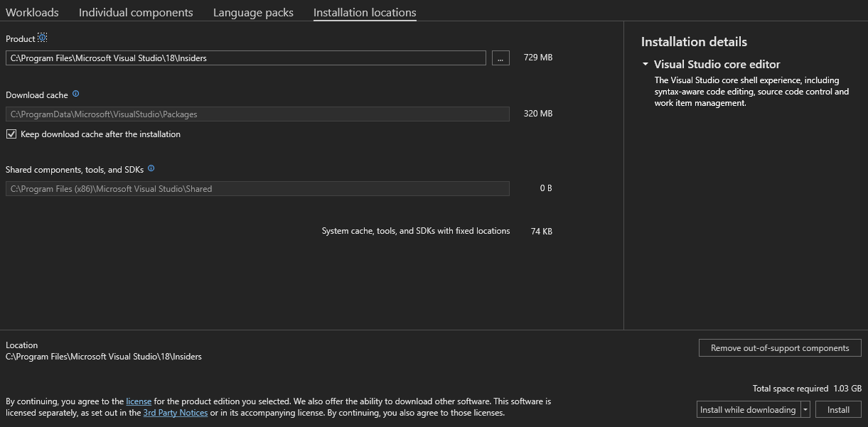Click the Install button
Viewport: 868px width, 427px height.
pos(838,409)
